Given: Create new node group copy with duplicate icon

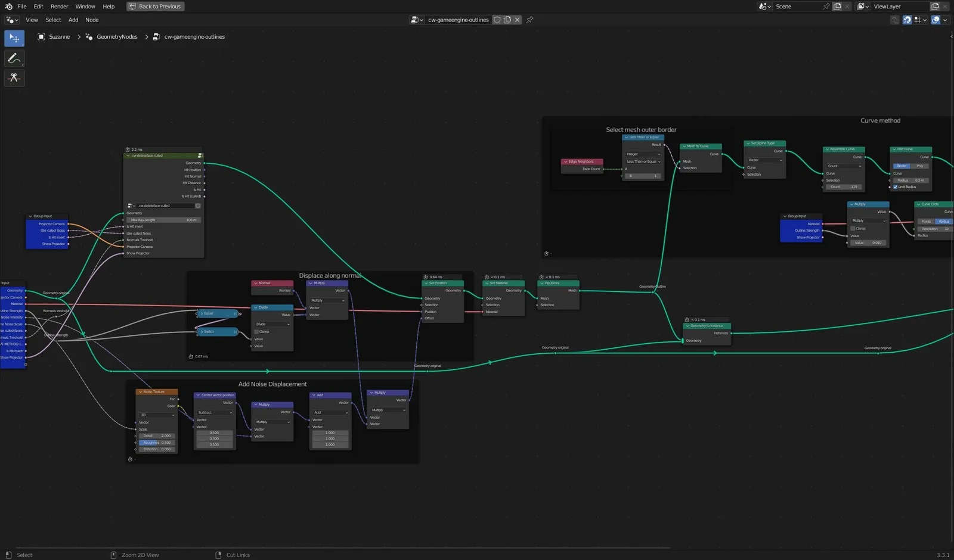Looking at the screenshot, I should (x=507, y=20).
